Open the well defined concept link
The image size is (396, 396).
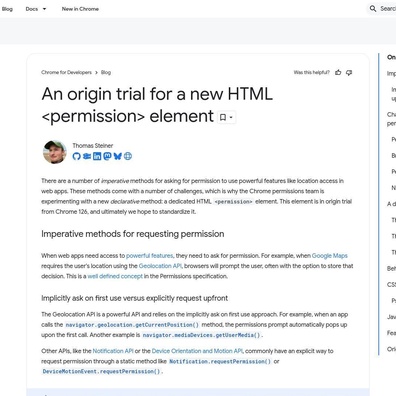115,276
